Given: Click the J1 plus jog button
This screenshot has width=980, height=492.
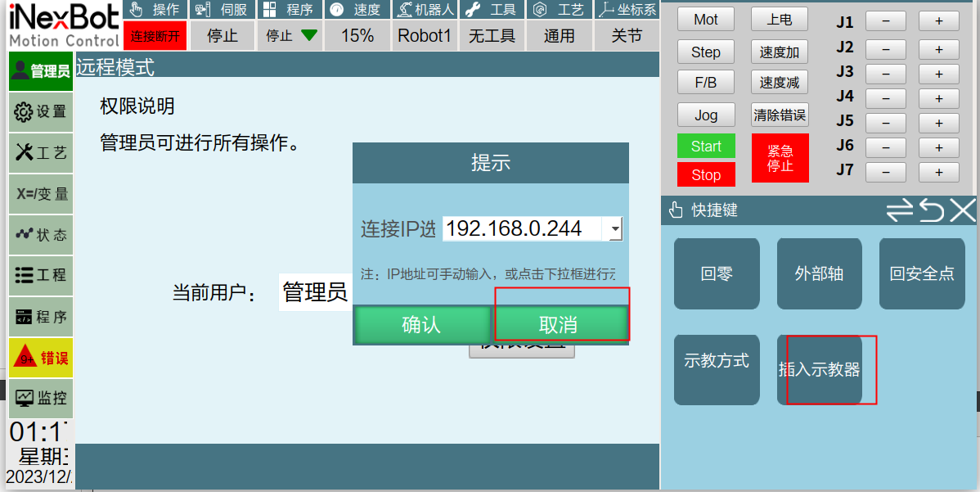Looking at the screenshot, I should tap(938, 22).
